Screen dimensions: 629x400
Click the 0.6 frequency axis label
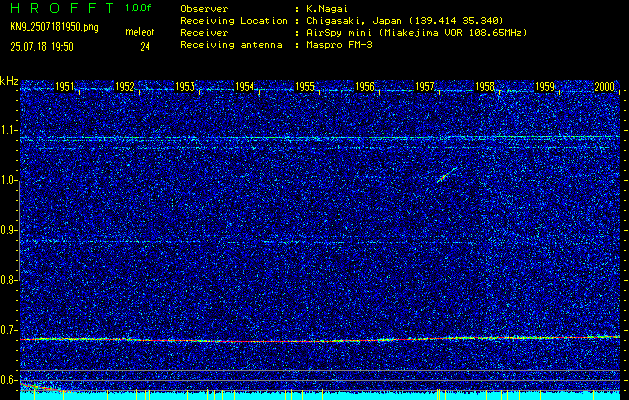click(x=8, y=380)
